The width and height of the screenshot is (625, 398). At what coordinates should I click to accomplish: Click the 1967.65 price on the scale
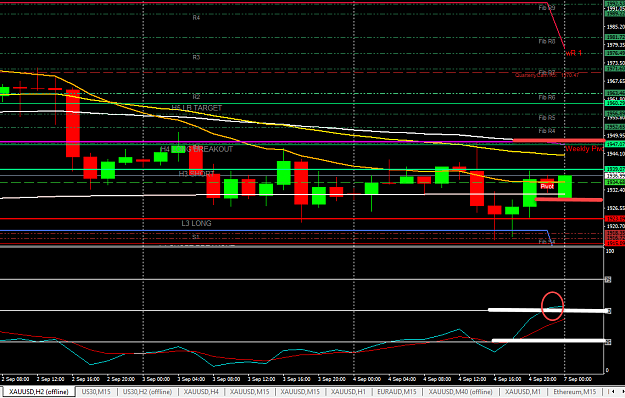(x=615, y=81)
